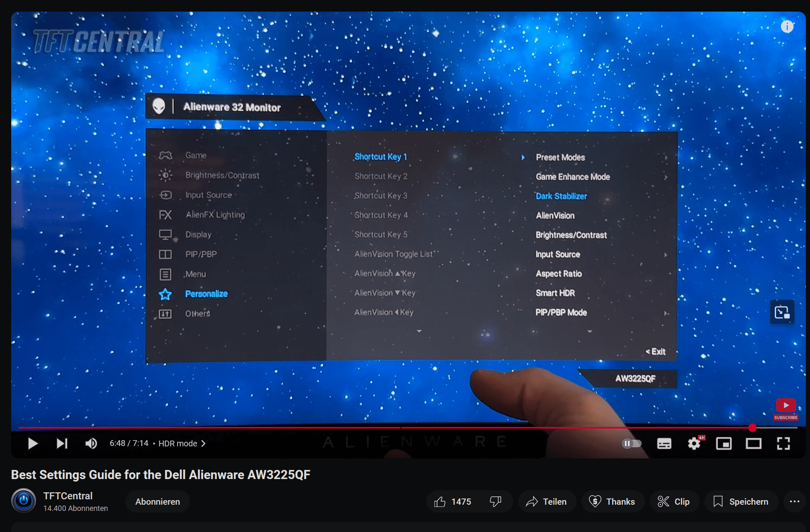
Task: Open the TFTCentral channel name link
Action: 68,496
